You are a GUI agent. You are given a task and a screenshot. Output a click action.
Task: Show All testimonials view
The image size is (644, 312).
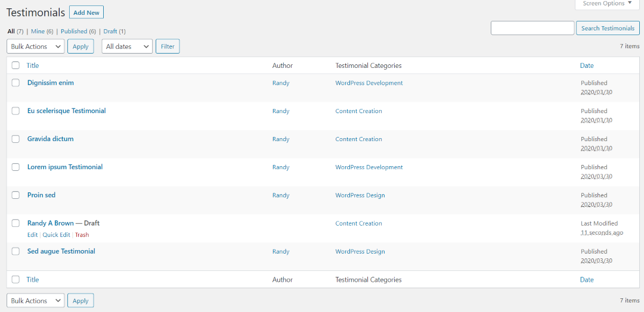pyautogui.click(x=11, y=31)
